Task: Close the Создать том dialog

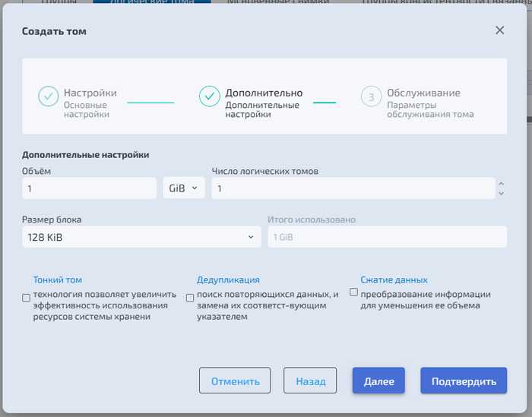Action: [x=499, y=30]
